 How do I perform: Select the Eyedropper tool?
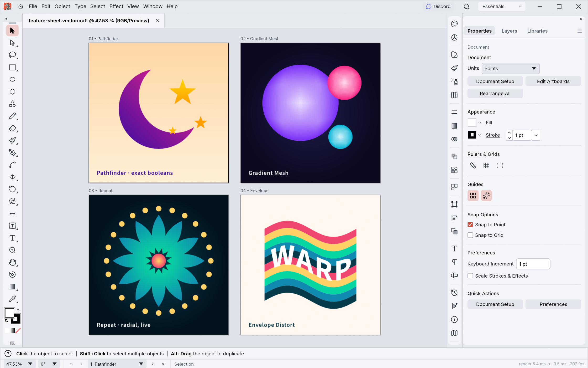coord(12,299)
